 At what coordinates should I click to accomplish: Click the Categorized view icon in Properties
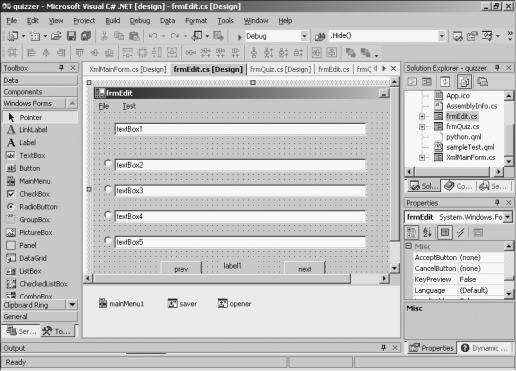point(412,232)
